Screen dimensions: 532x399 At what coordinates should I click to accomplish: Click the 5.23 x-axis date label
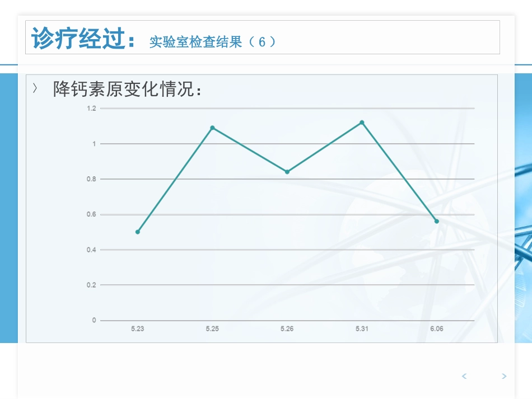[x=137, y=328]
